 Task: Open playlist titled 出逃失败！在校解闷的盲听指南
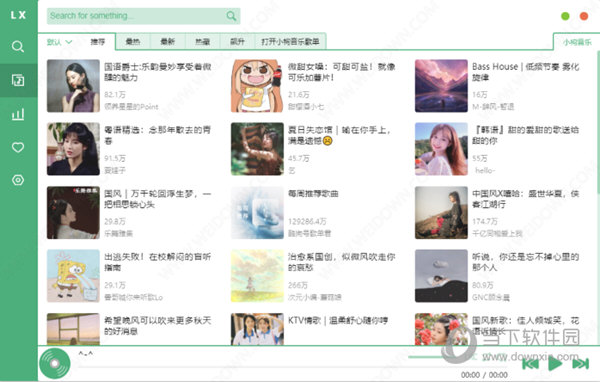click(158, 262)
